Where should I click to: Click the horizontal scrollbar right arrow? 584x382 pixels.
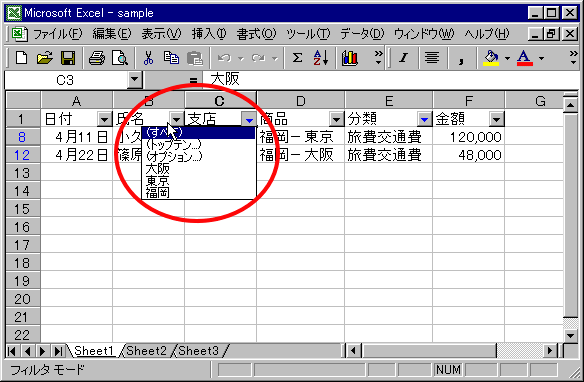tap(549, 351)
